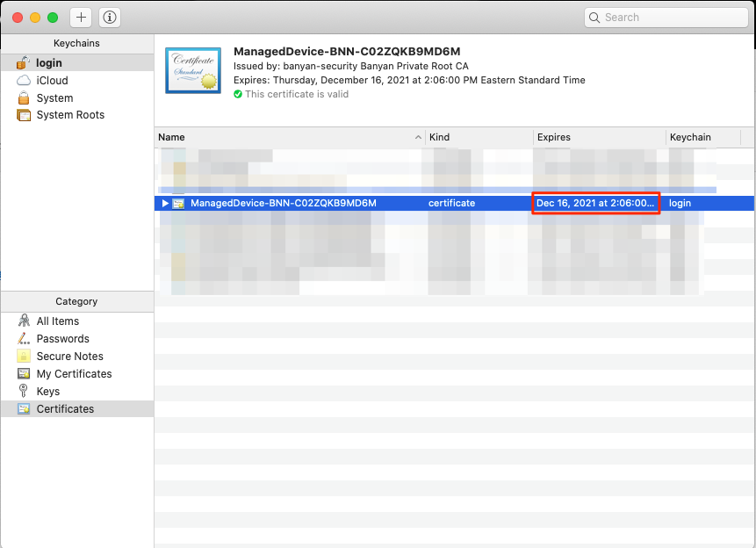Select the System Roots keychain
This screenshot has width=756, height=548.
(x=69, y=115)
